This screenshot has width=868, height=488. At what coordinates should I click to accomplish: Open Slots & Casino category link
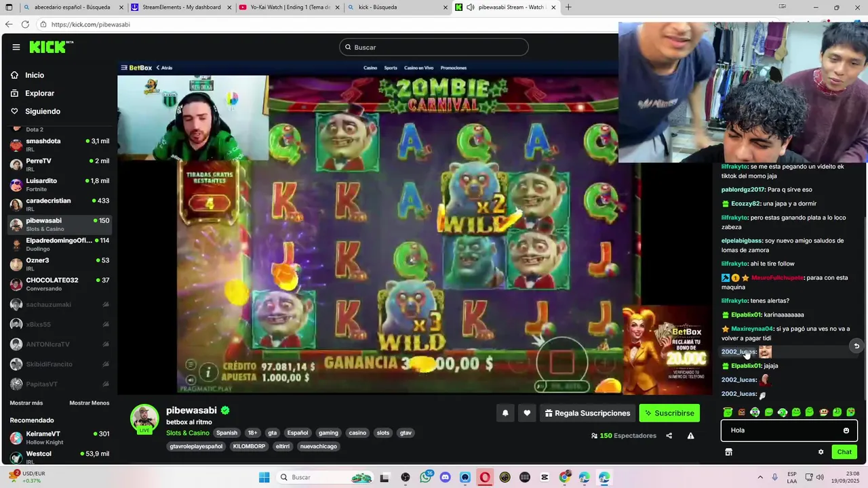coord(188,432)
